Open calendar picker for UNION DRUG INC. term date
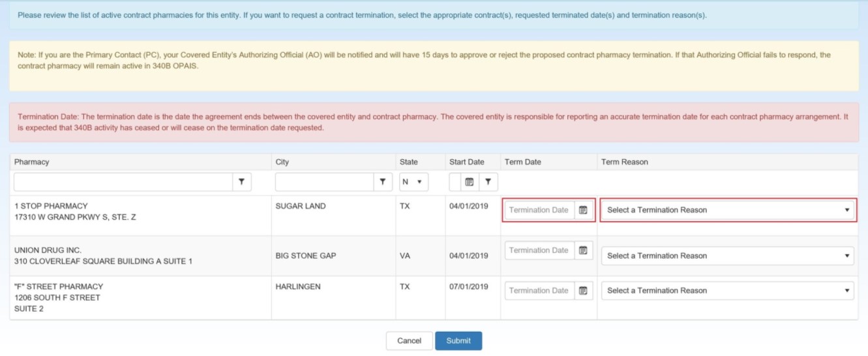 click(x=584, y=250)
